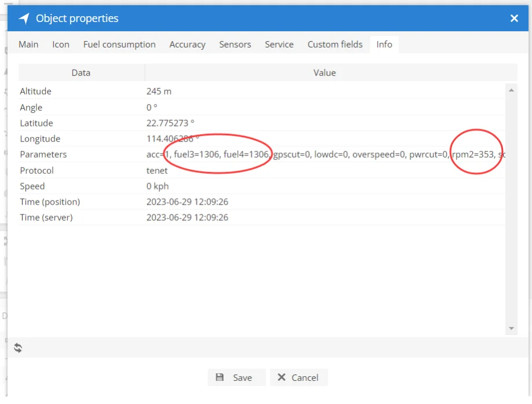Click the parameters value string starting acc=1

click(326, 155)
